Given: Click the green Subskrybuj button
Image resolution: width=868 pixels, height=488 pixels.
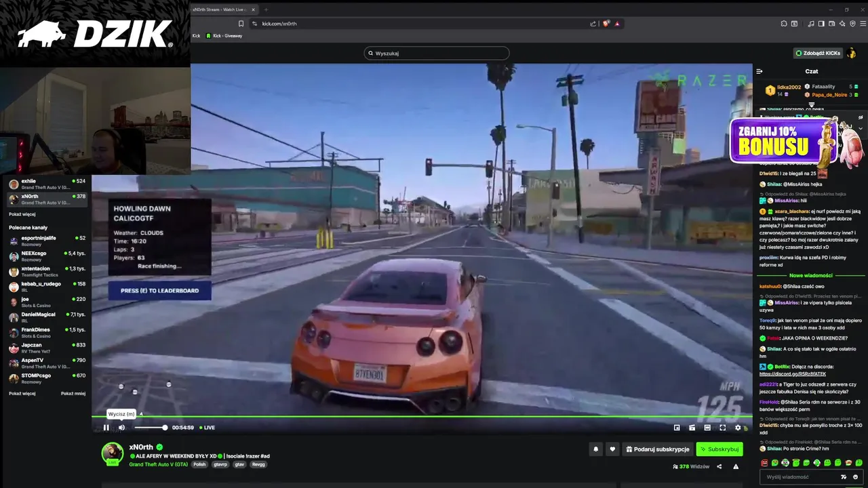Looking at the screenshot, I should click(x=719, y=449).
